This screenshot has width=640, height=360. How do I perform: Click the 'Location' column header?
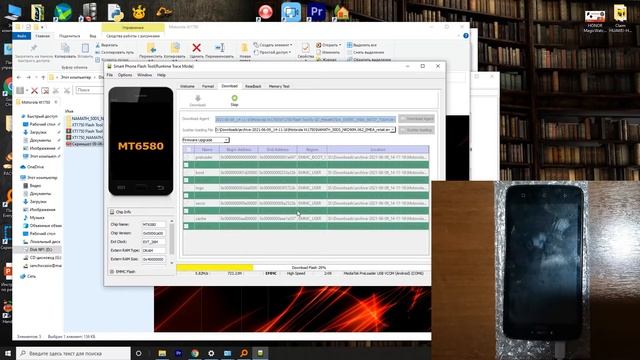coord(378,150)
